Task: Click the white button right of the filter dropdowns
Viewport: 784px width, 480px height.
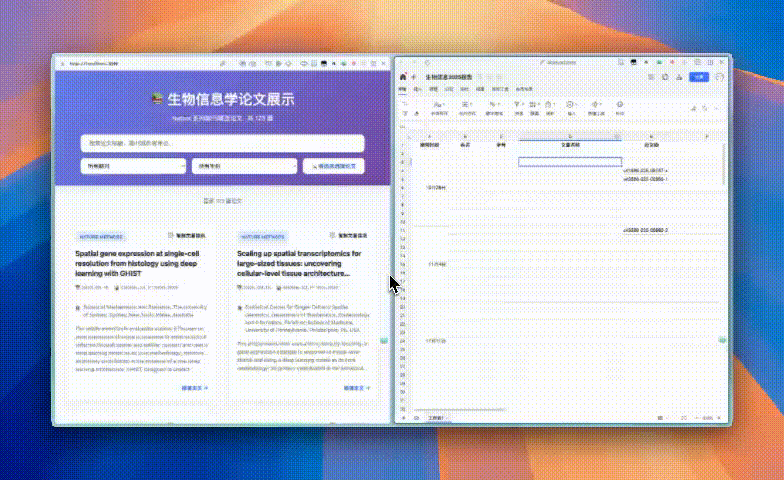Action: coord(334,166)
